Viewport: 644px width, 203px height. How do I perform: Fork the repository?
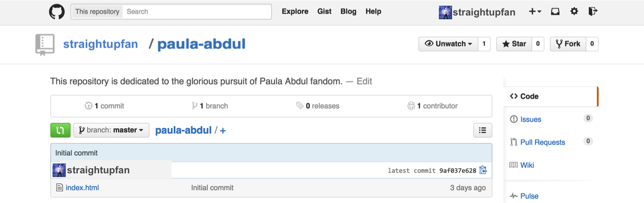568,44
